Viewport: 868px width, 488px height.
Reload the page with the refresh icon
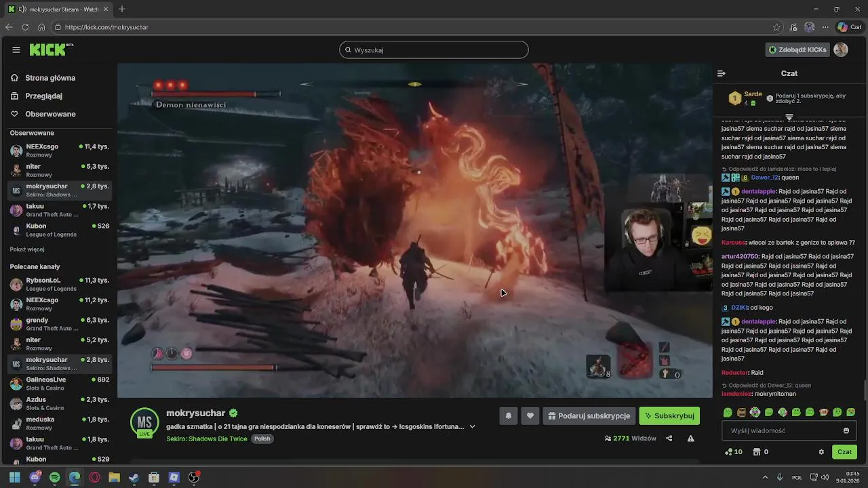point(25,27)
